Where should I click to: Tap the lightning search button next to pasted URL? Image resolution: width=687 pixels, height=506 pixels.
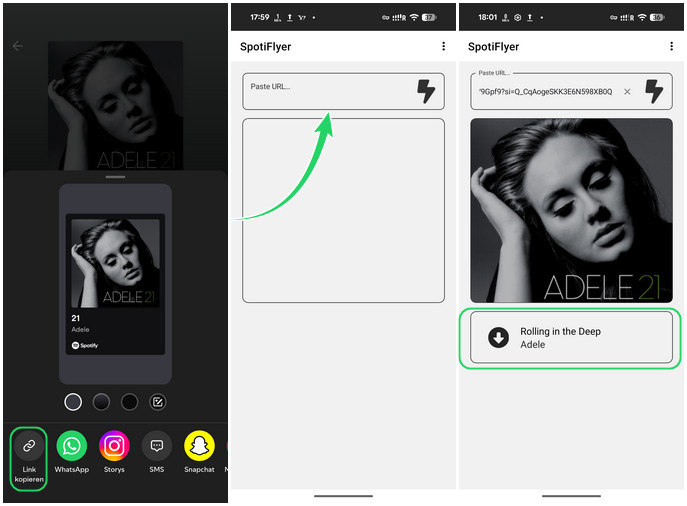pyautogui.click(x=654, y=91)
